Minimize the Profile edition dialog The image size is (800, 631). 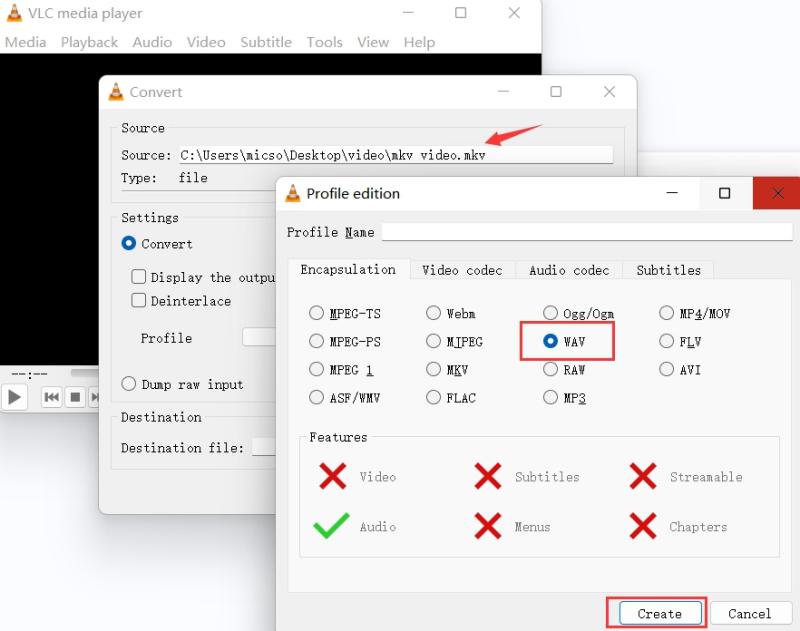click(672, 193)
